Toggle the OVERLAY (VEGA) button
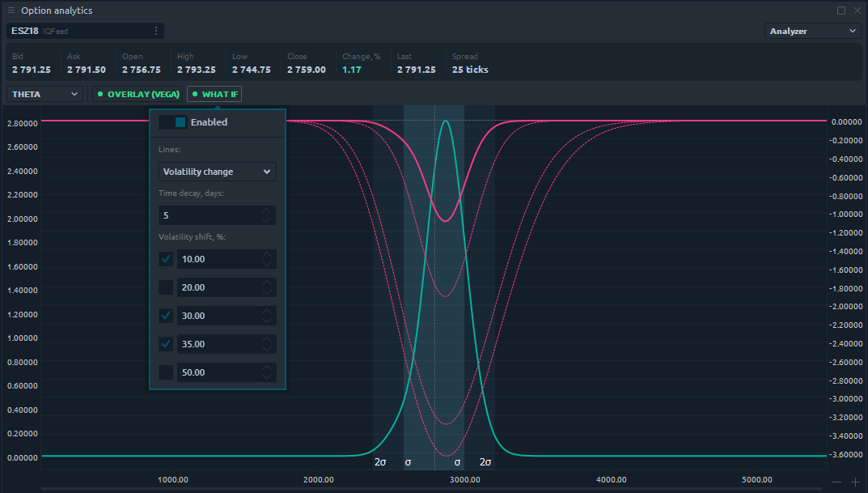 [138, 94]
